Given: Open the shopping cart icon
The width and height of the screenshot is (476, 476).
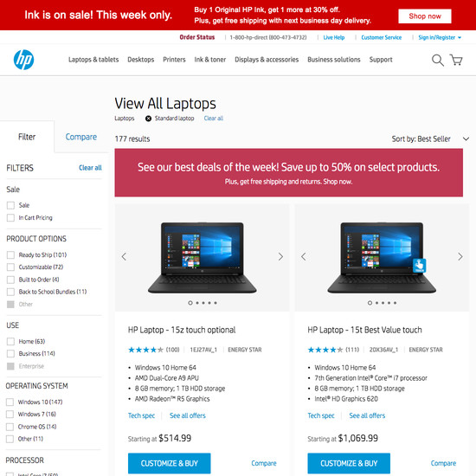Looking at the screenshot, I should pyautogui.click(x=456, y=60).
